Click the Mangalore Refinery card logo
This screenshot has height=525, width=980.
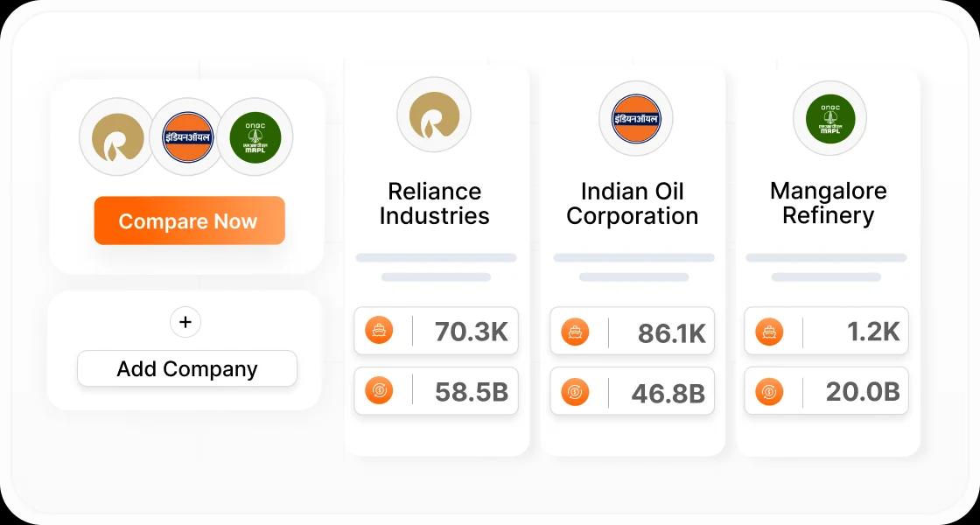click(829, 118)
